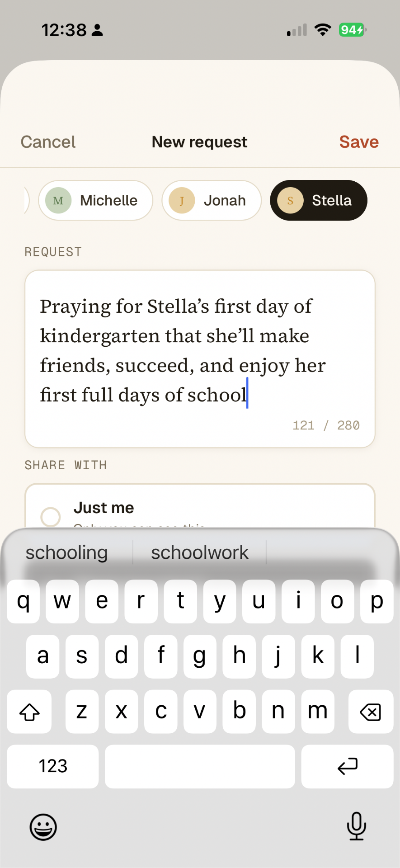Image resolution: width=400 pixels, height=868 pixels.
Task: Tap the letter q key
Action: pyautogui.click(x=23, y=601)
